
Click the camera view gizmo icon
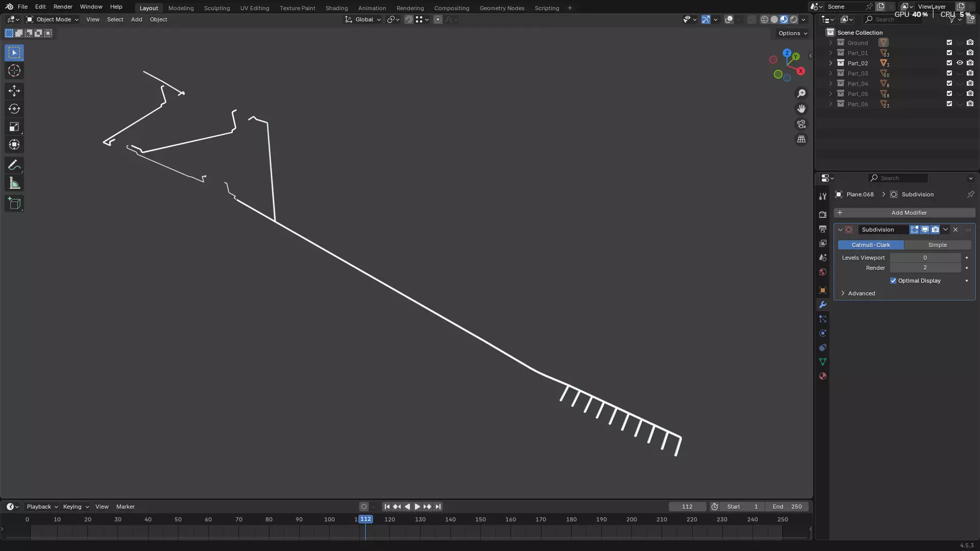coord(801,124)
